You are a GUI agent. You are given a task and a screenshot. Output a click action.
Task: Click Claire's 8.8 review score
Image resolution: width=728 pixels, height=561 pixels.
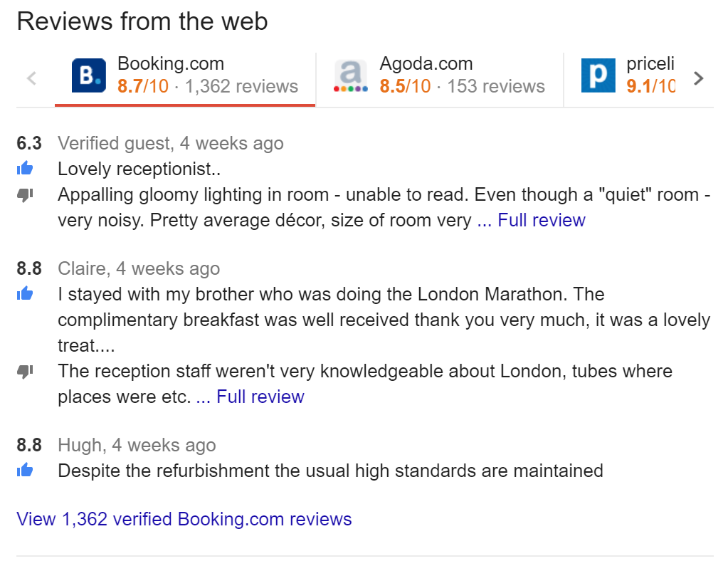(29, 268)
